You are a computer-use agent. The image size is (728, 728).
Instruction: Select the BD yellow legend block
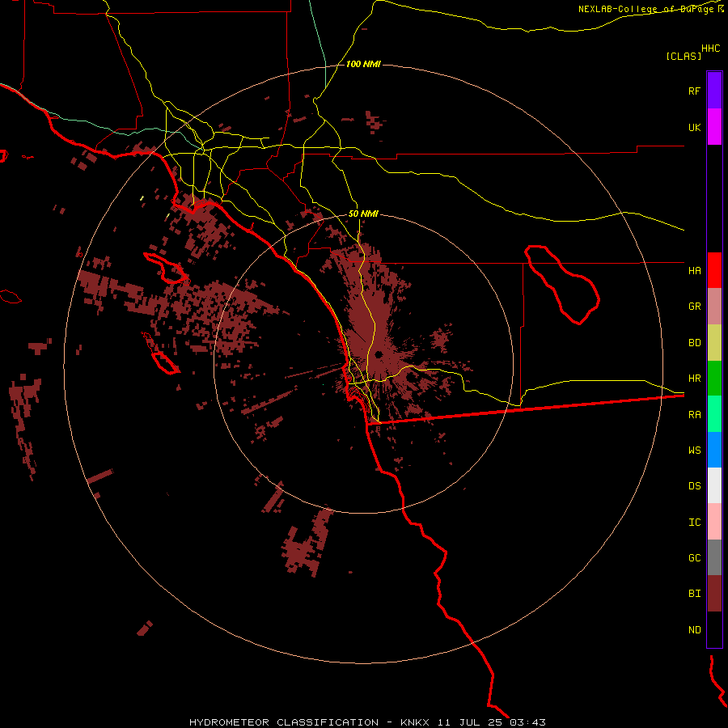[714, 343]
